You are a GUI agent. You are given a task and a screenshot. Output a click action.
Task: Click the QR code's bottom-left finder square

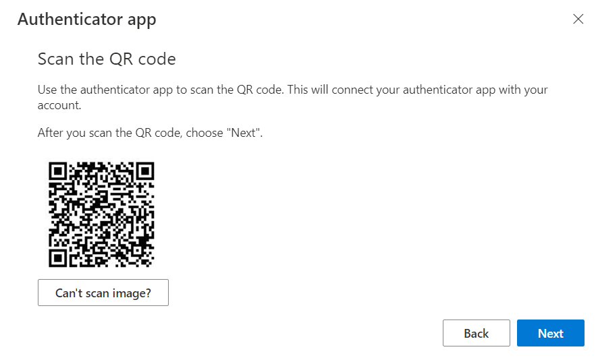pyautogui.click(x=58, y=258)
